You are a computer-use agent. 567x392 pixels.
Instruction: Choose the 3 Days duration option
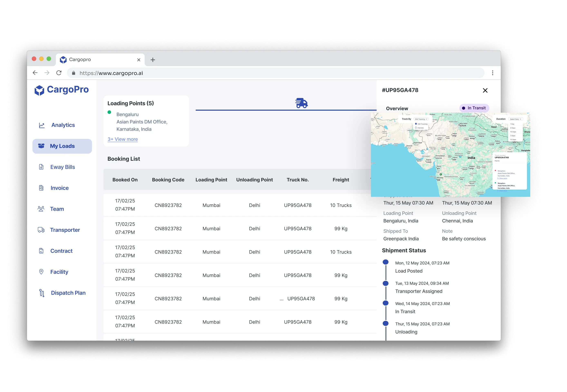click(512, 128)
